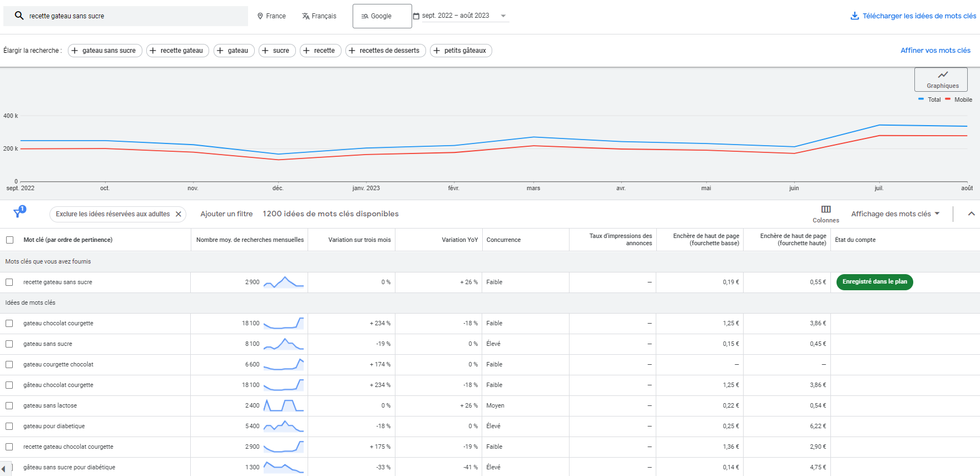Click 'Télécharger les idées de mots clés' link

tap(919, 16)
